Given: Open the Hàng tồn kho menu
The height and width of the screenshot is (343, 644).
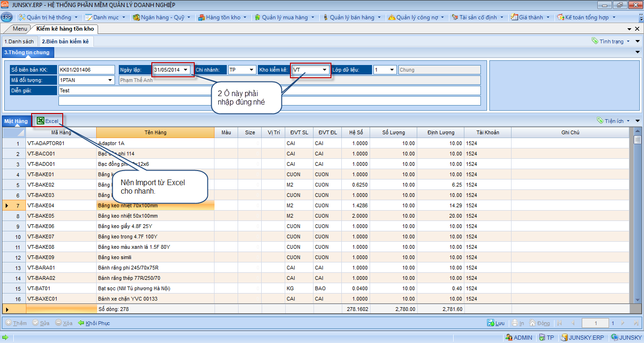Looking at the screenshot, I should [223, 17].
